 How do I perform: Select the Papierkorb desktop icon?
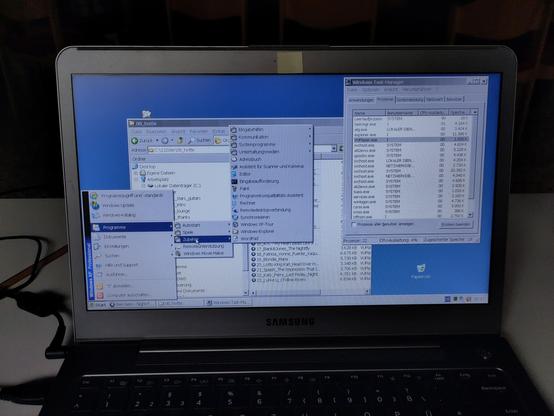(420, 271)
